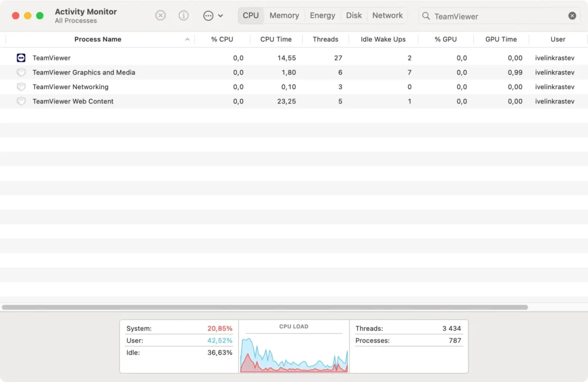Click the yellow minimize window button
The width and height of the screenshot is (588, 382).
(28, 16)
